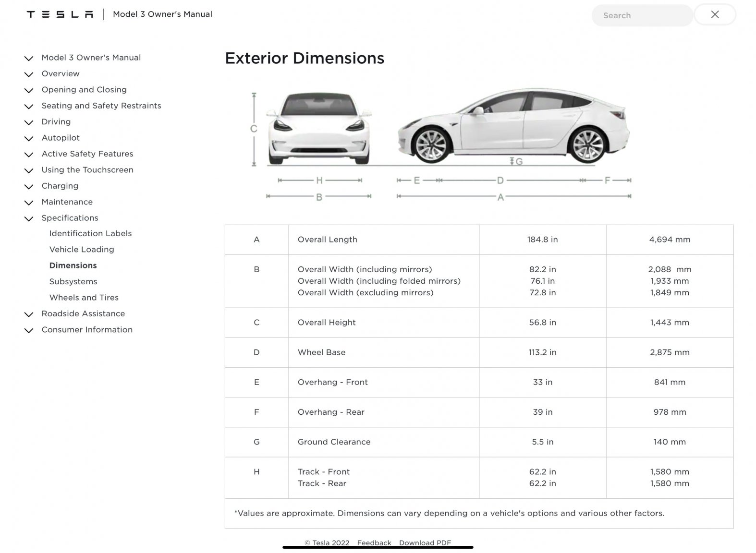Open the Maintenance section
This screenshot has height=553, width=756.
point(67,202)
